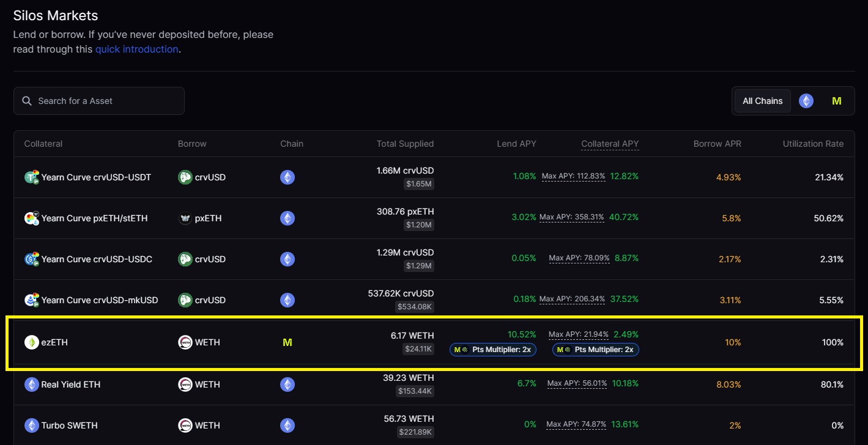
Task: Click the Utilization Rate column header
Action: pyautogui.click(x=813, y=144)
